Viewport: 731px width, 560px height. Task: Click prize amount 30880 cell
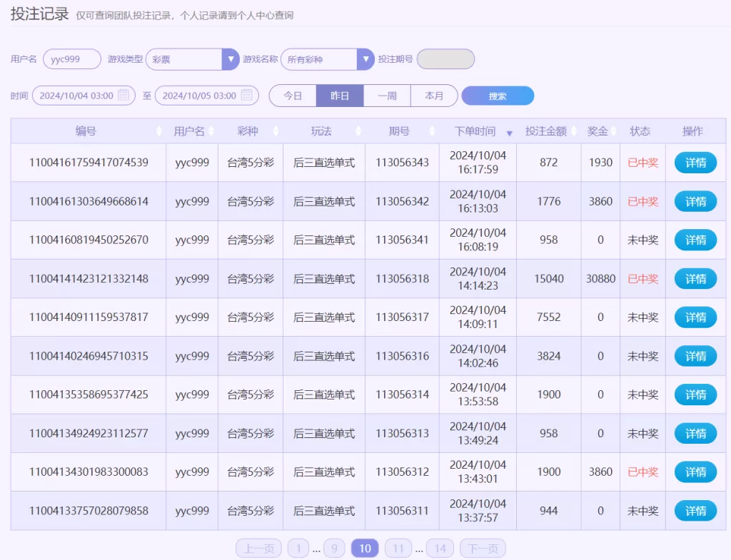[x=600, y=279]
